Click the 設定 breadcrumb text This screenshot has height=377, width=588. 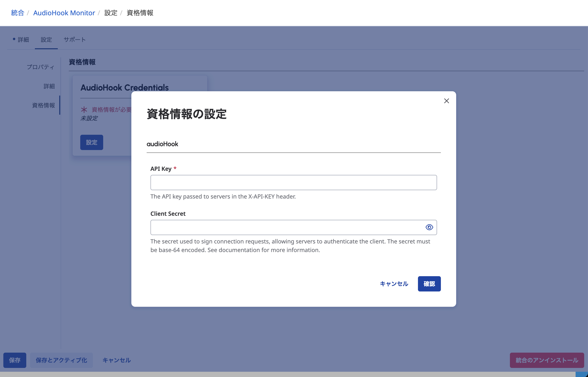click(x=111, y=13)
